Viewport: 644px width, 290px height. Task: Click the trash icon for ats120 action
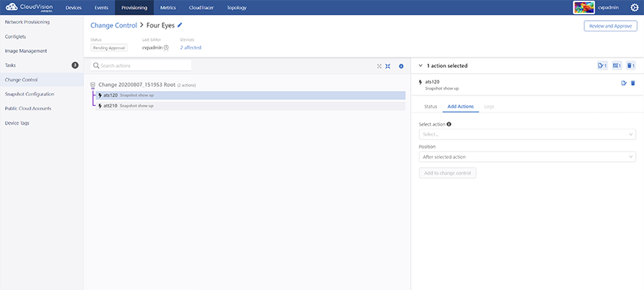(633, 83)
